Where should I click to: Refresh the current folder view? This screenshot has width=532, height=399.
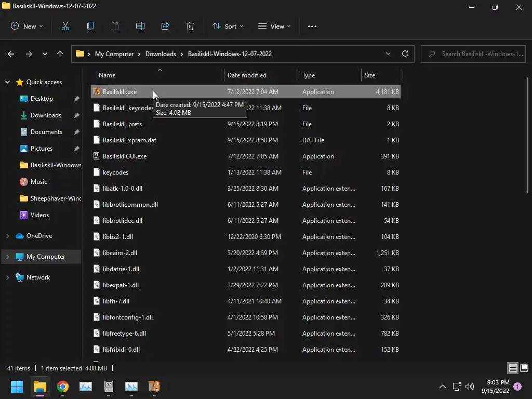pos(405,54)
